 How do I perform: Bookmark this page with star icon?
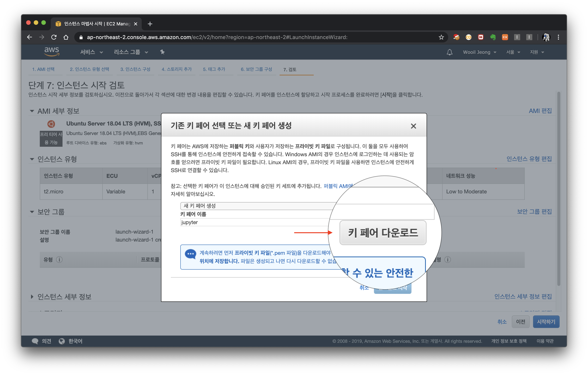pos(441,37)
